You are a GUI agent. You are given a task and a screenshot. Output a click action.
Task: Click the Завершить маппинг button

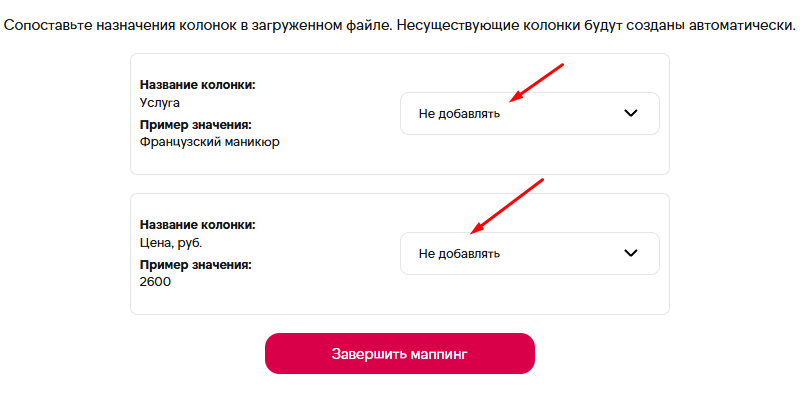click(399, 354)
